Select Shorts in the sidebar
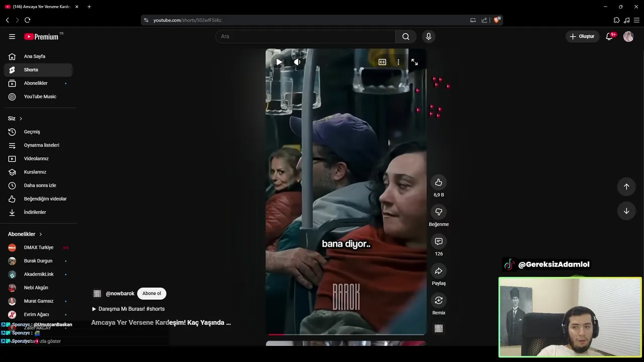The height and width of the screenshot is (362, 644). 38,70
